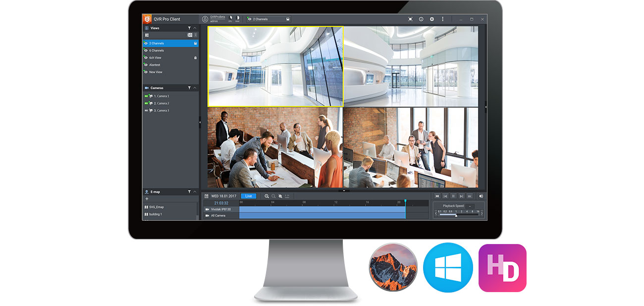The image size is (644, 306).
Task: Click the All Camera timeline row label
Action: coord(218,216)
